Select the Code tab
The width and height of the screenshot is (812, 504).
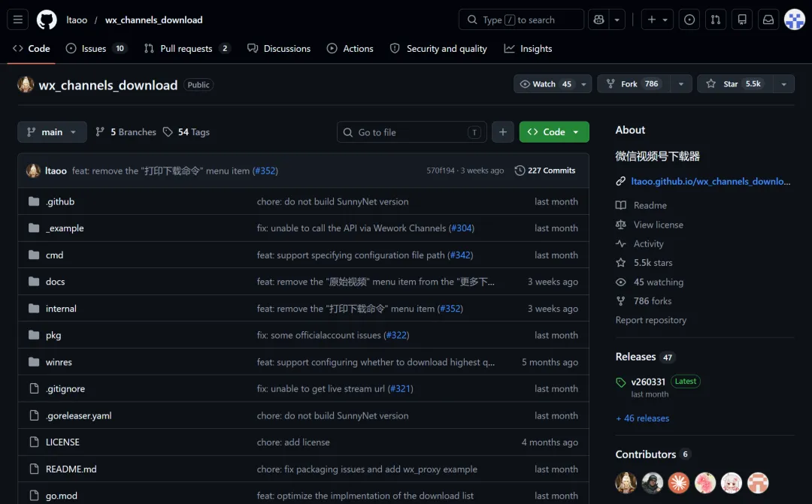31,49
